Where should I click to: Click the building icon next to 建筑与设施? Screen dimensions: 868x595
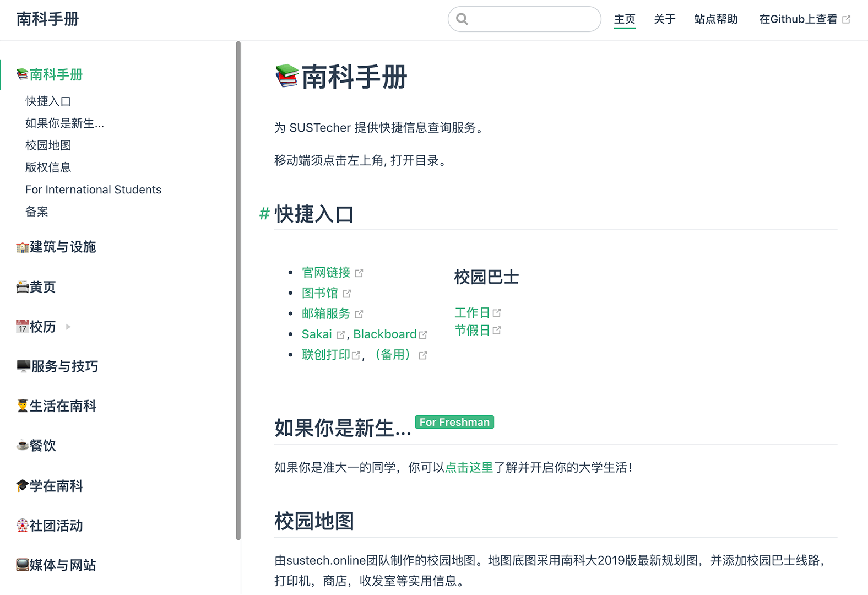(x=23, y=247)
